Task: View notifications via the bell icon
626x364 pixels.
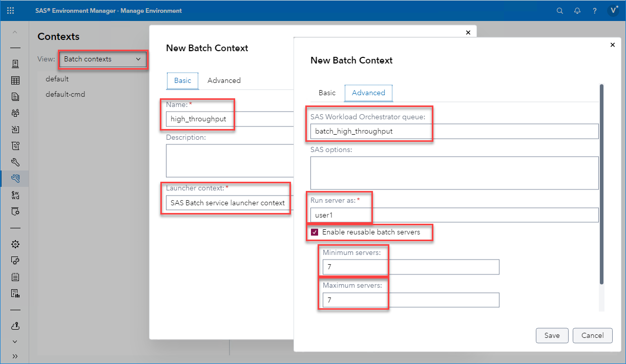Action: (577, 10)
